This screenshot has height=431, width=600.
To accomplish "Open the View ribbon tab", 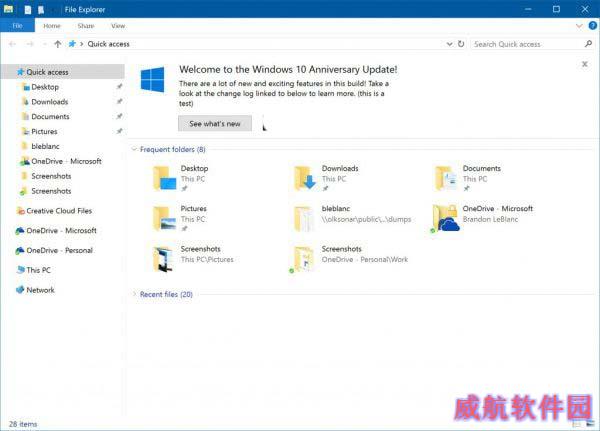I will [x=118, y=26].
